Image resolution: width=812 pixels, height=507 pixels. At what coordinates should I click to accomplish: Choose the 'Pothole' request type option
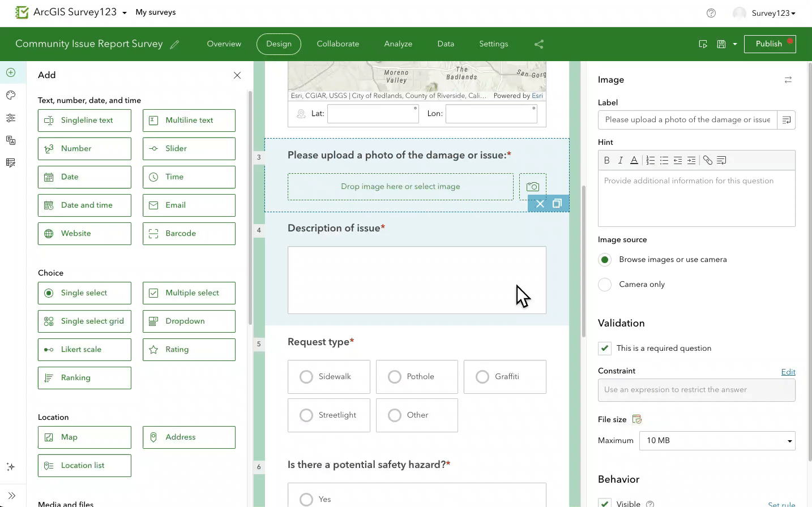click(394, 376)
